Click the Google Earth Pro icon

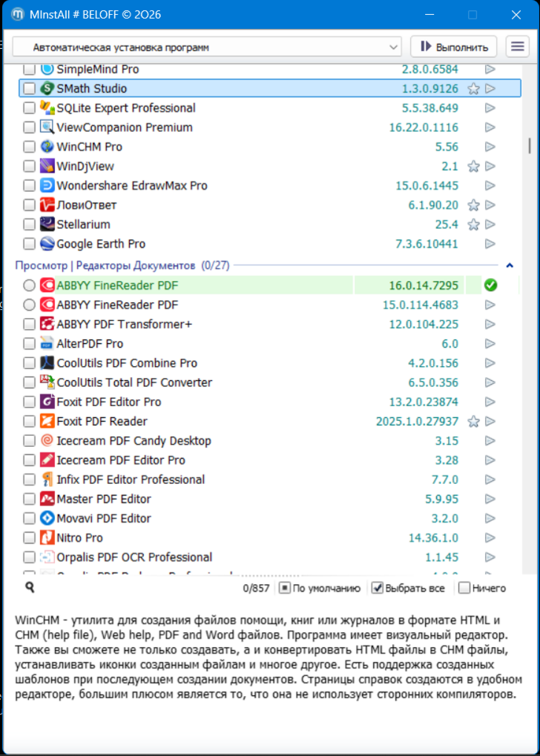(47, 244)
